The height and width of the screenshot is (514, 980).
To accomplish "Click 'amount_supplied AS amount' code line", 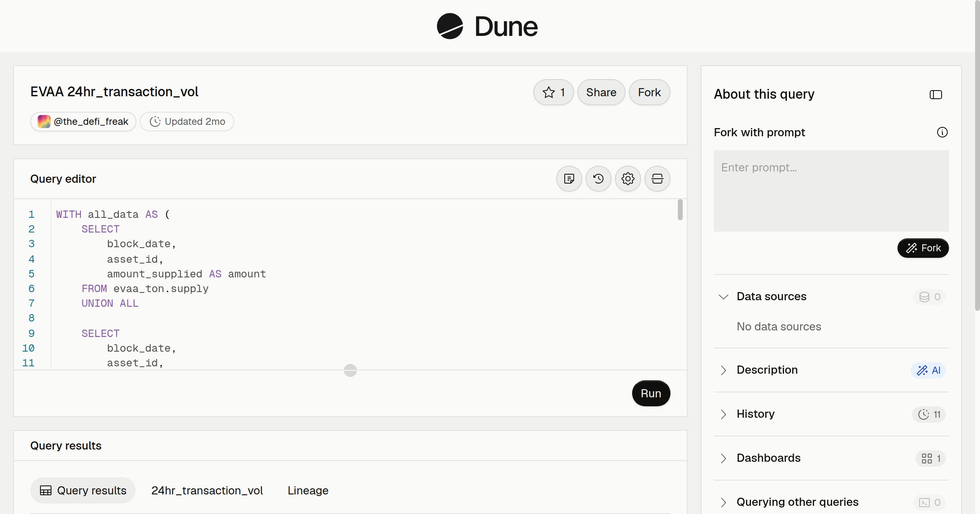I will pyautogui.click(x=186, y=274).
